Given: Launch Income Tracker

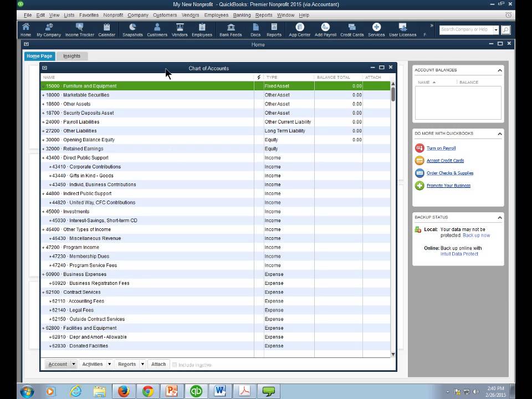Looking at the screenshot, I should click(x=80, y=30).
